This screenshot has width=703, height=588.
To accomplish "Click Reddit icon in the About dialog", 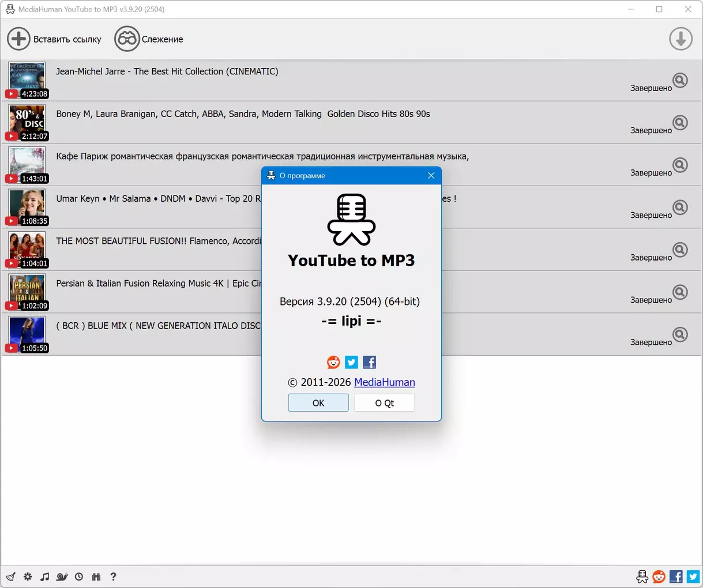I will (333, 362).
